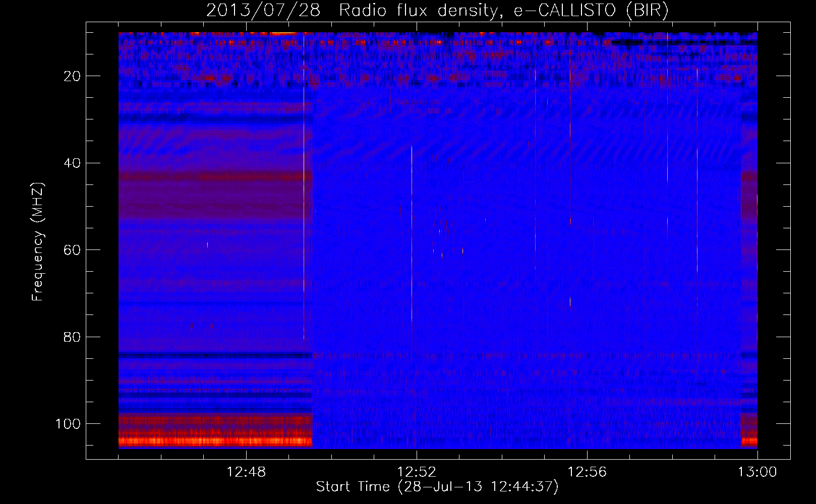The width and height of the screenshot is (816, 504).
Task: Click the 40 frequency tick label
Action: click(73, 163)
